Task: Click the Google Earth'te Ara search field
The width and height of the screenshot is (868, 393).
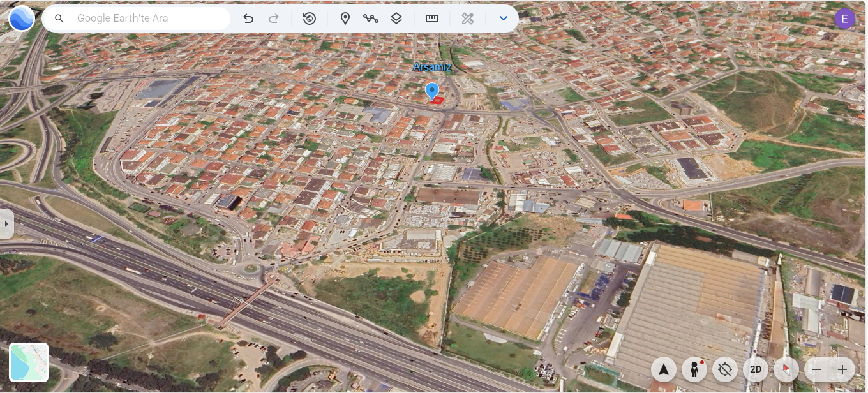Action: [150, 19]
